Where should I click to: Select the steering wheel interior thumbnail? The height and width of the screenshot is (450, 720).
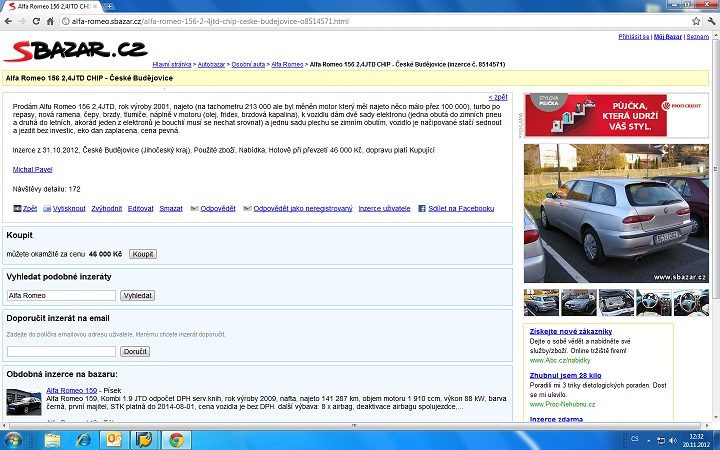click(654, 302)
